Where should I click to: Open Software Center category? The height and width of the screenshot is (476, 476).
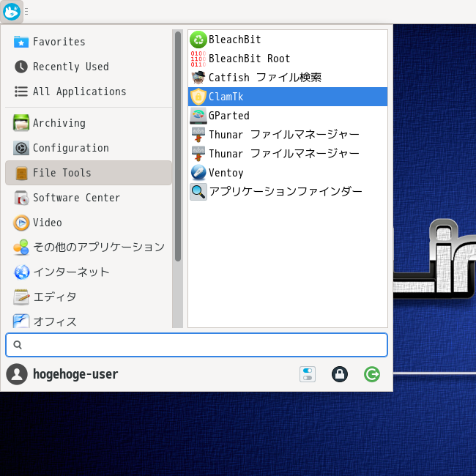click(89, 198)
